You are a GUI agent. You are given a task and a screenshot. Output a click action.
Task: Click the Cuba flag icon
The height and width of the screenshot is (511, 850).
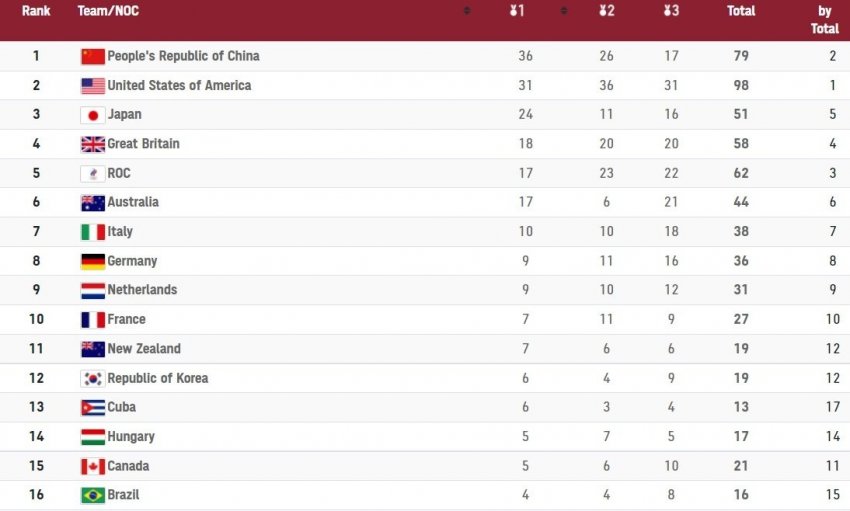pos(93,408)
